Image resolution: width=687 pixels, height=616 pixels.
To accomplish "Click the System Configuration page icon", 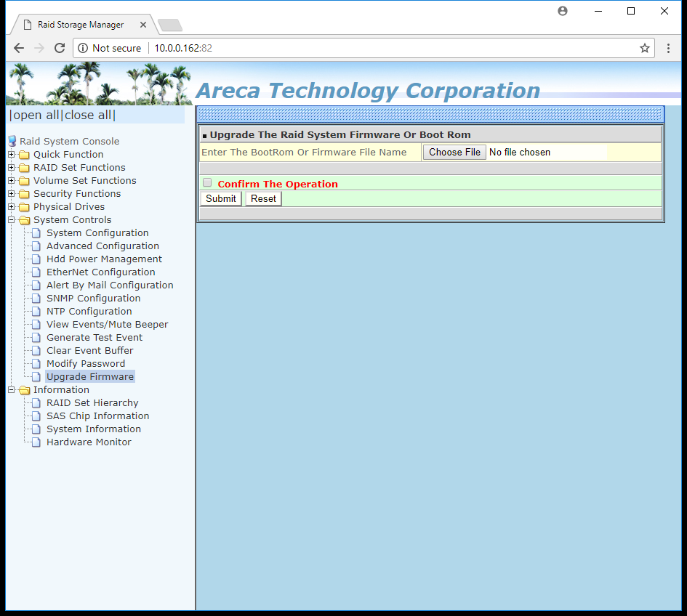I will pyautogui.click(x=36, y=233).
